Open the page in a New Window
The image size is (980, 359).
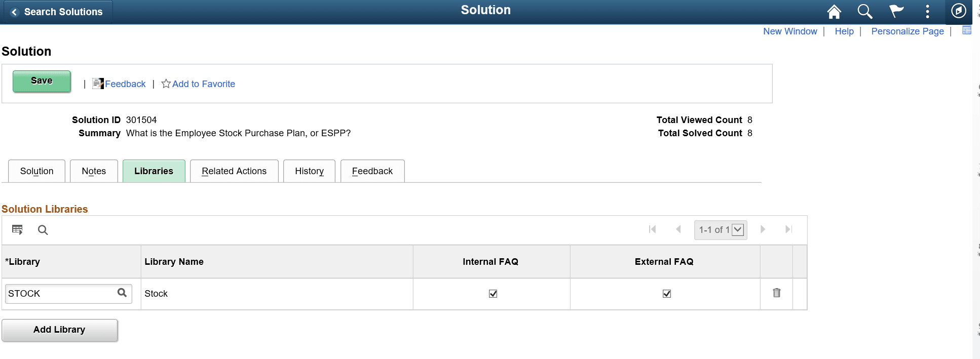click(x=790, y=31)
